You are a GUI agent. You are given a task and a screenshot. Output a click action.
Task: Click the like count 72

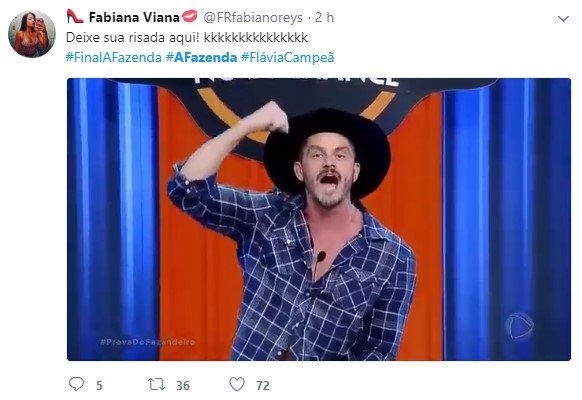pyautogui.click(x=263, y=386)
